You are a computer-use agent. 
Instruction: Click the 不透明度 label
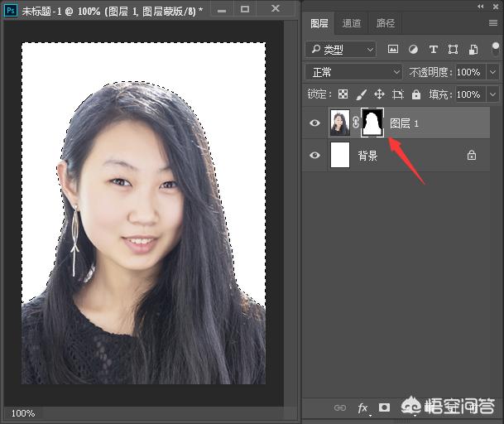point(430,72)
